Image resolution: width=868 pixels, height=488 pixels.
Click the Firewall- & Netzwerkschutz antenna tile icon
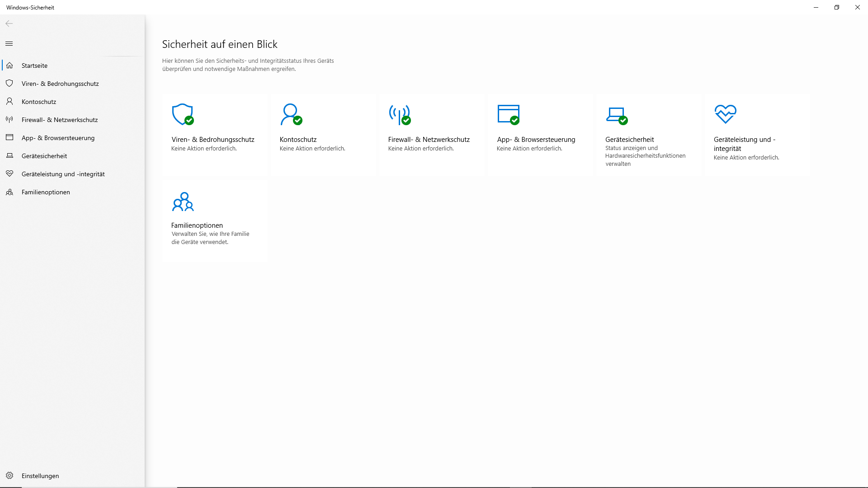click(x=399, y=114)
